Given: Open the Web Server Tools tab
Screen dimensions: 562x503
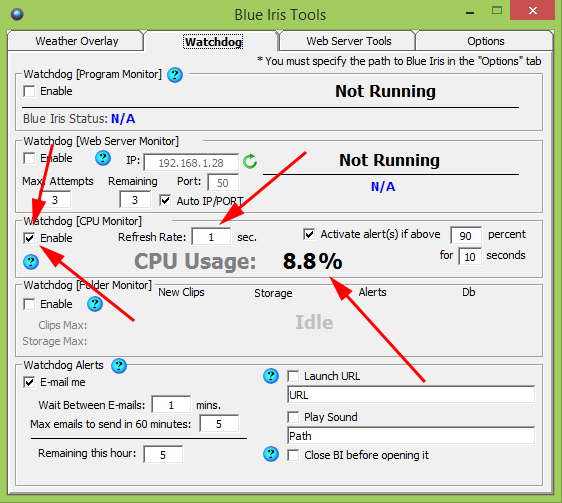Looking at the screenshot, I should click(x=348, y=41).
